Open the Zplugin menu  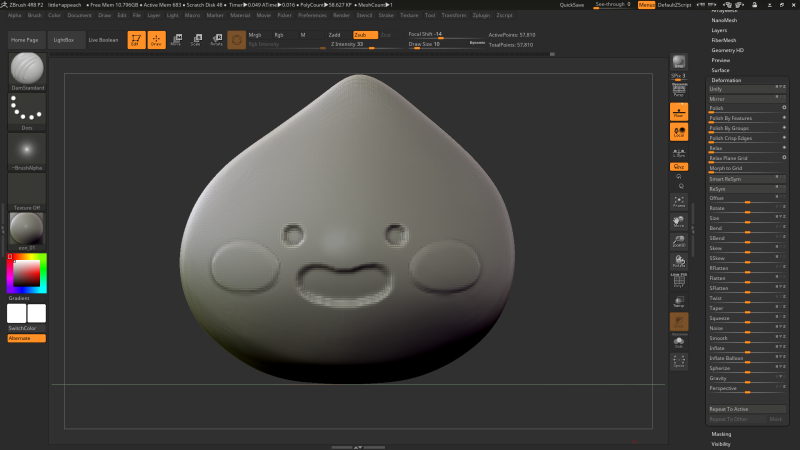481,15
